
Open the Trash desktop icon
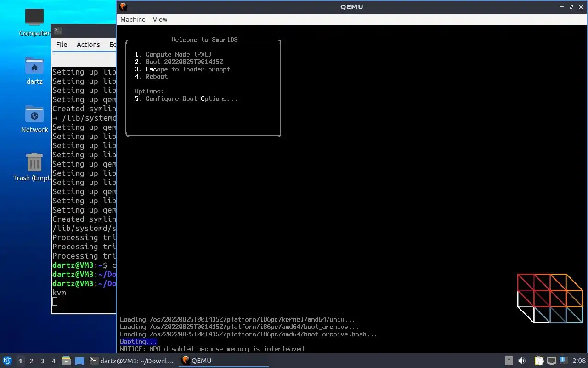tap(34, 167)
